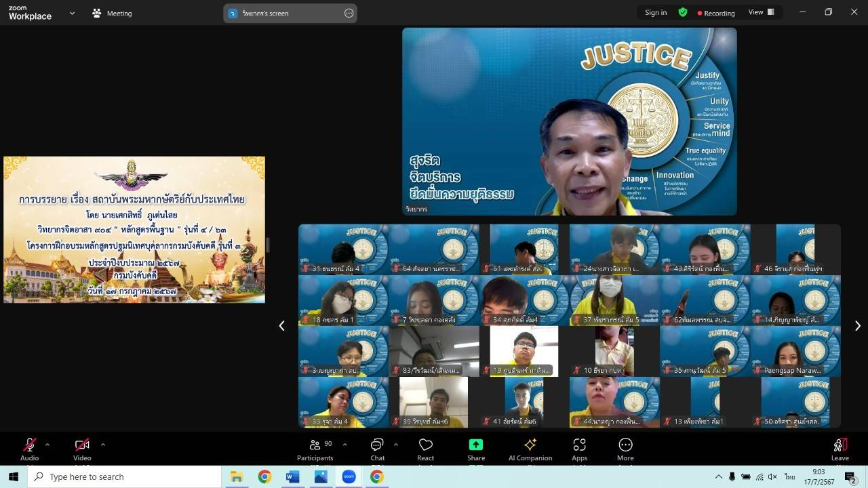Screen dimensions: 868x488
Task: Click the Recording indicator
Action: 716,13
